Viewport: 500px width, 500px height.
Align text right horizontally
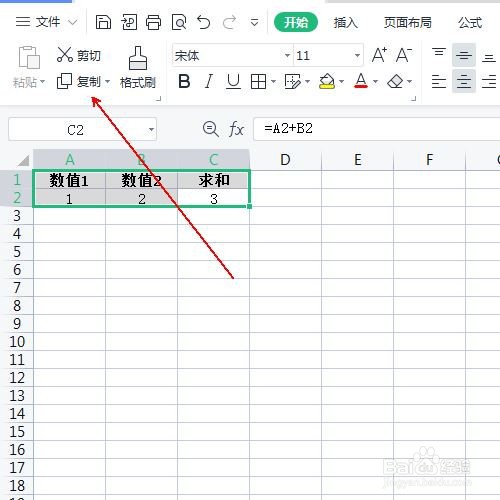[x=489, y=81]
